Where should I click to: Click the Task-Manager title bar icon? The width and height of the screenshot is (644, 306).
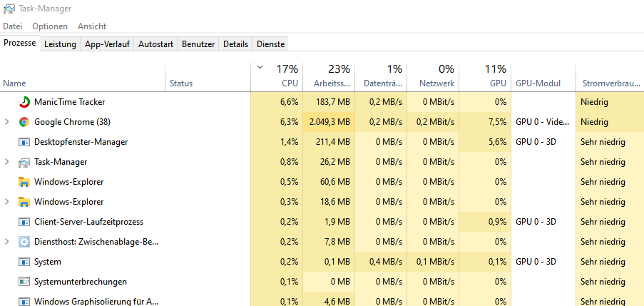pos(9,9)
